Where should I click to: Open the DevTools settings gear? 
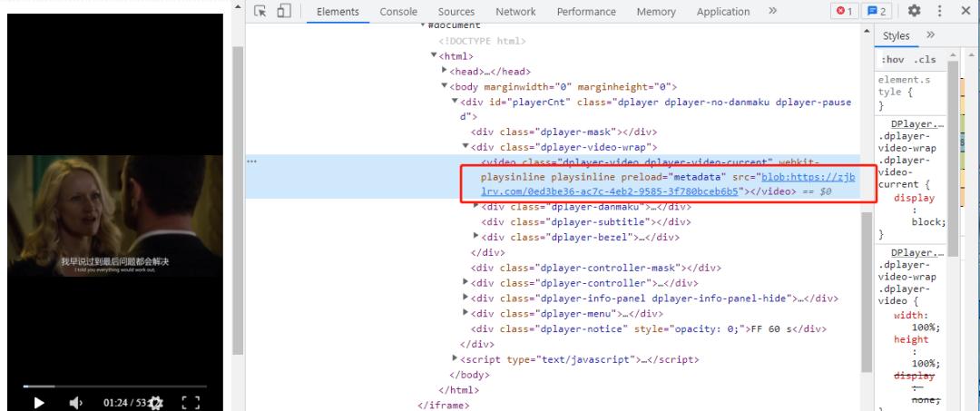915,11
